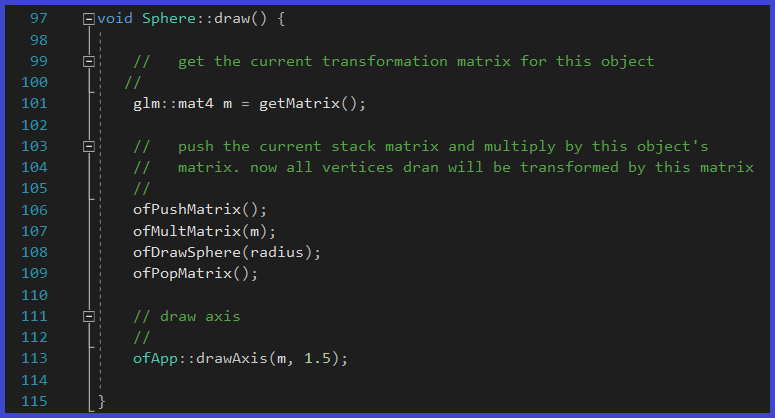This screenshot has width=775, height=418.
Task: Collapse the Sphere::draw function fold toggle
Action: pos(89,20)
